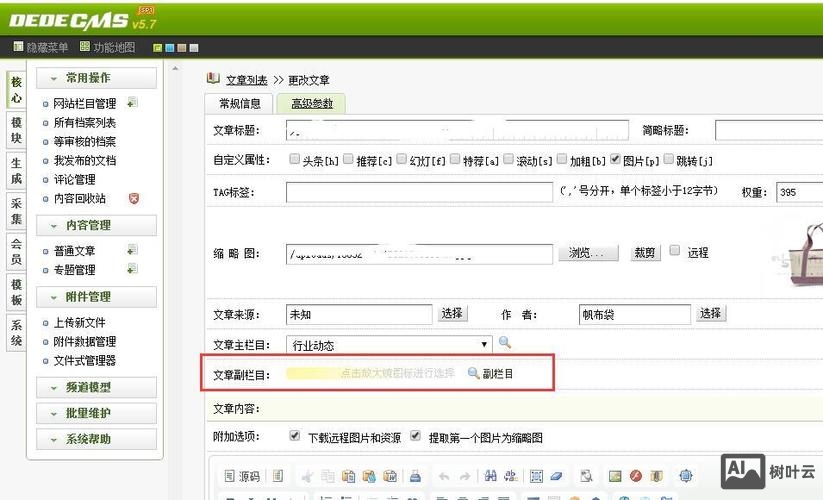823x500 pixels.
Task: Switch to the 常规信息 tab
Action: (x=239, y=103)
